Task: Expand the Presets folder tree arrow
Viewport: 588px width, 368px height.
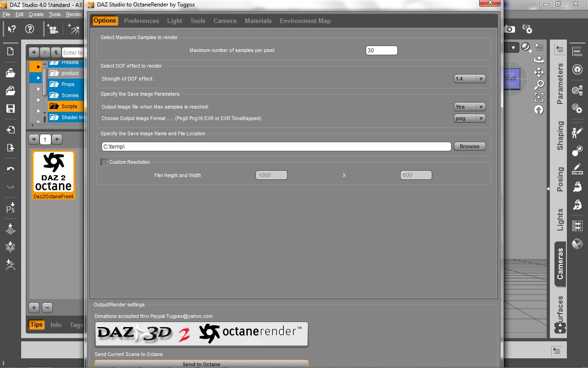Action: click(x=39, y=66)
